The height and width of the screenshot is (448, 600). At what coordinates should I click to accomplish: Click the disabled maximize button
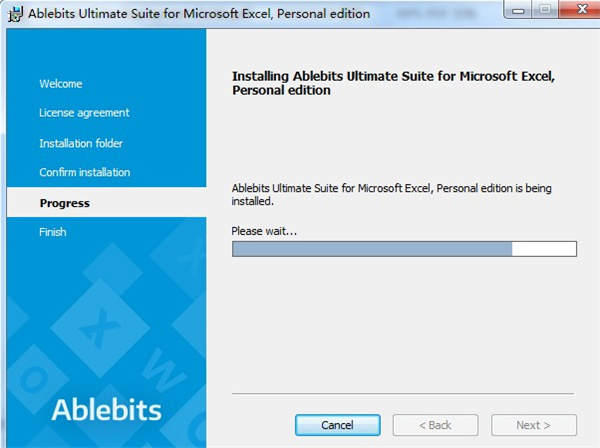pyautogui.click(x=545, y=10)
